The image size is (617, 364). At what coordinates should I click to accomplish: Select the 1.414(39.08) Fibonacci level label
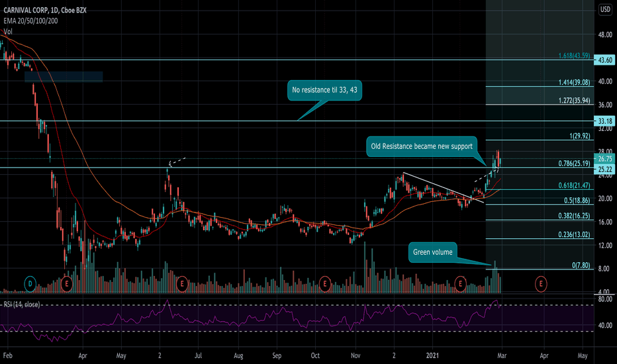[574, 82]
